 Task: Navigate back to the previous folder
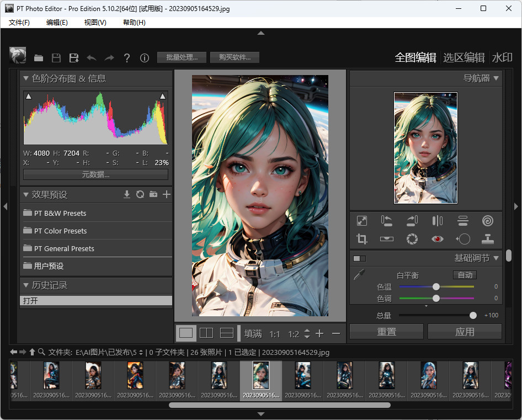pyautogui.click(x=14, y=352)
